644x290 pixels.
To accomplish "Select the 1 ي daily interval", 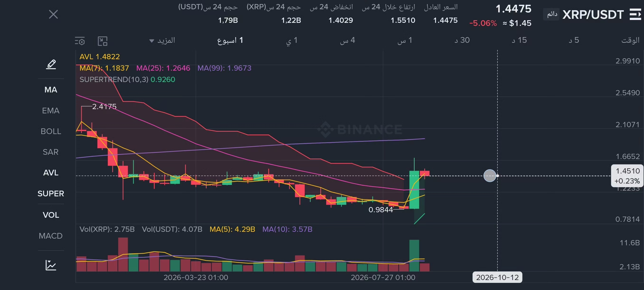I will pos(292,40).
